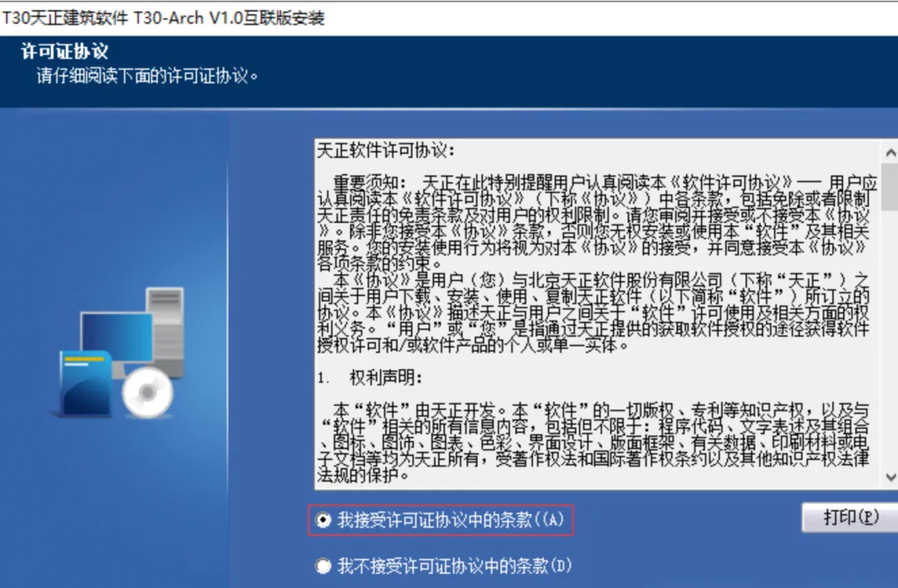The width and height of the screenshot is (898, 588).
Task: Click the heading 天正软件许可协议 in the license text
Action: 386,151
